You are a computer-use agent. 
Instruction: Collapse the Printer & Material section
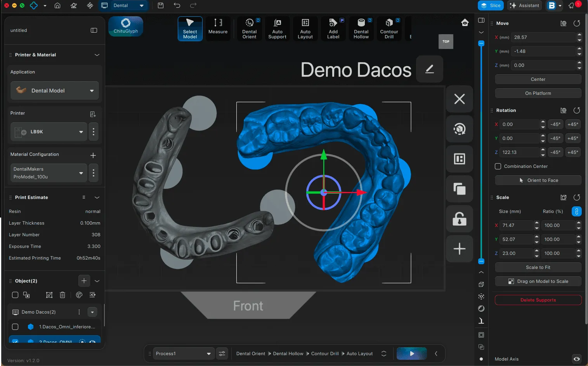pos(97,55)
